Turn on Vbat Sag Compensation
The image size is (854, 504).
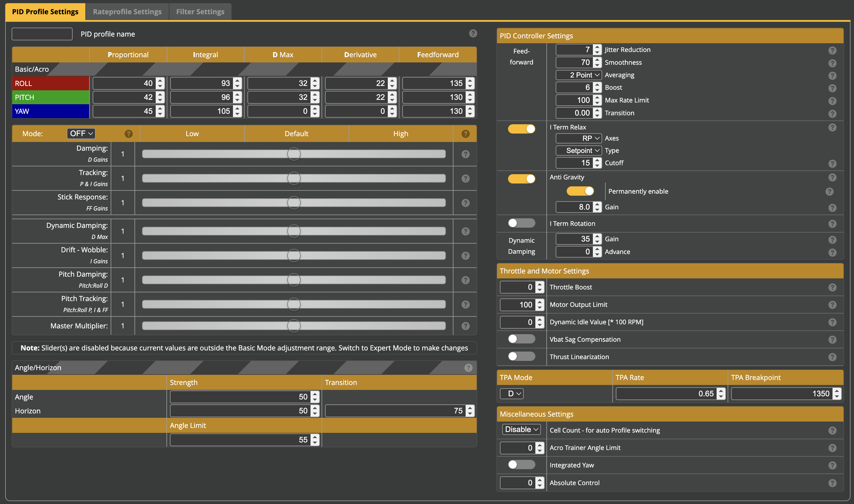pyautogui.click(x=521, y=339)
